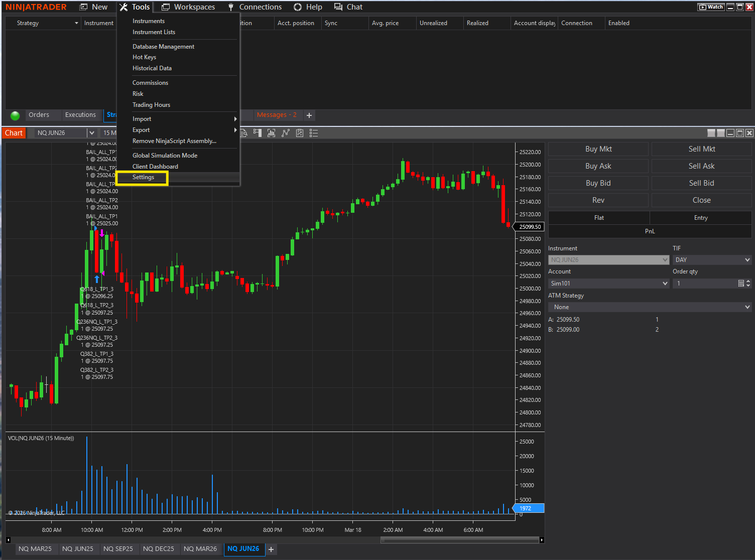Click the green connection status indicator

pyautogui.click(x=15, y=115)
